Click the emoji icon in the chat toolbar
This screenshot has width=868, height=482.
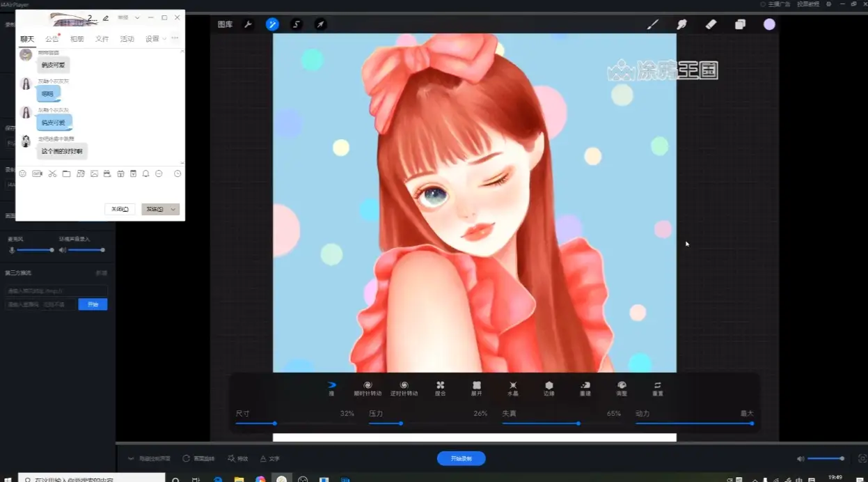22,173
